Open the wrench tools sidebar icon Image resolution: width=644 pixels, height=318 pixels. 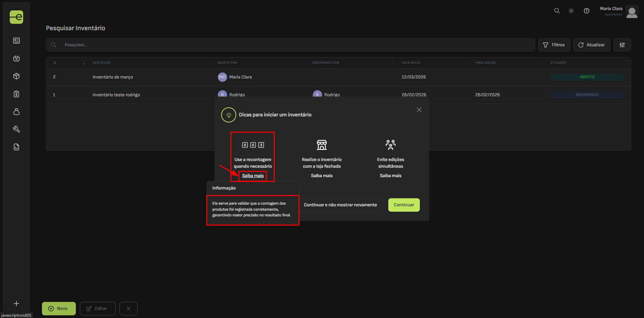pos(16,129)
